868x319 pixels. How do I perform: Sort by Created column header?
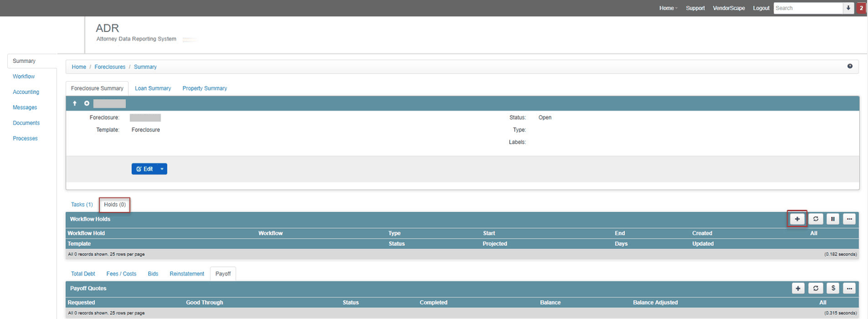(702, 234)
